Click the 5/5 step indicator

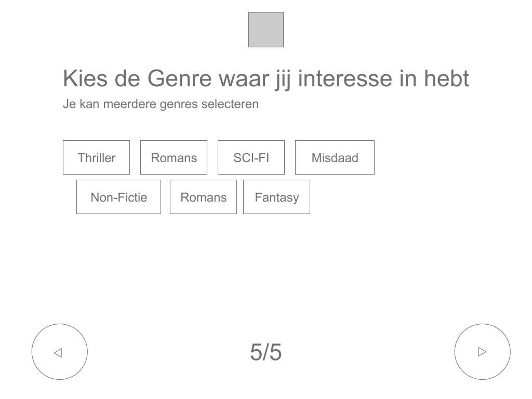[265, 352]
